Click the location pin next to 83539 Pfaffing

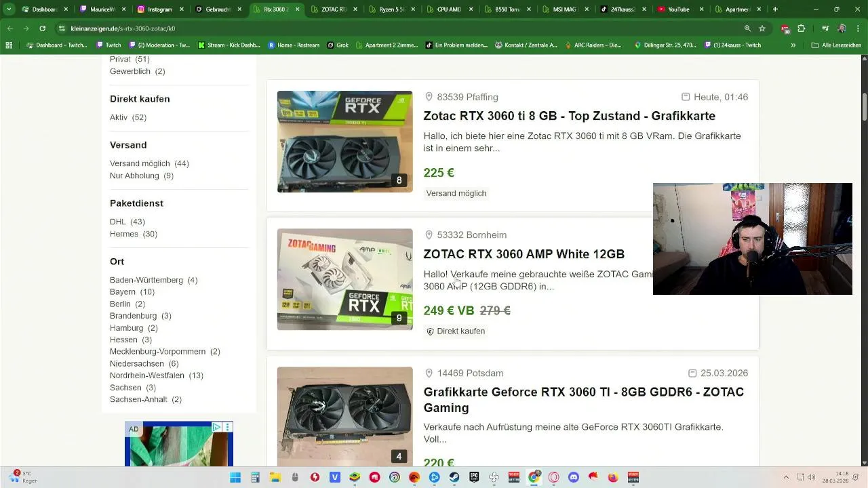pyautogui.click(x=429, y=97)
